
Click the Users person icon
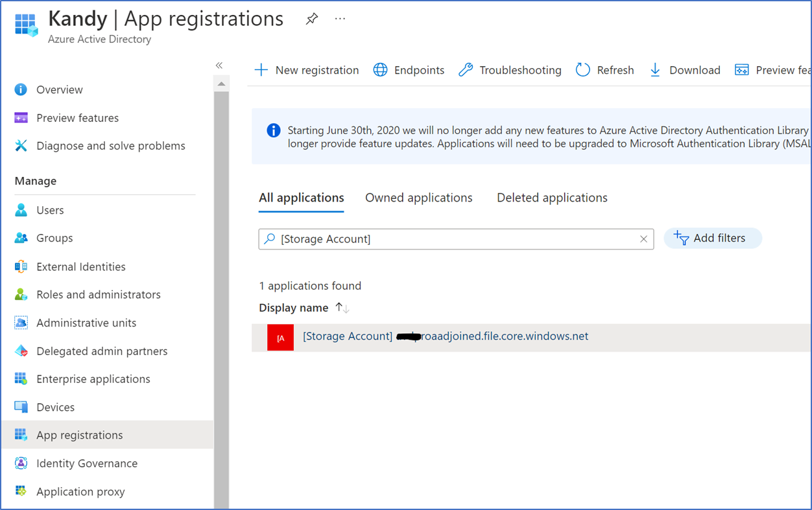[21, 210]
